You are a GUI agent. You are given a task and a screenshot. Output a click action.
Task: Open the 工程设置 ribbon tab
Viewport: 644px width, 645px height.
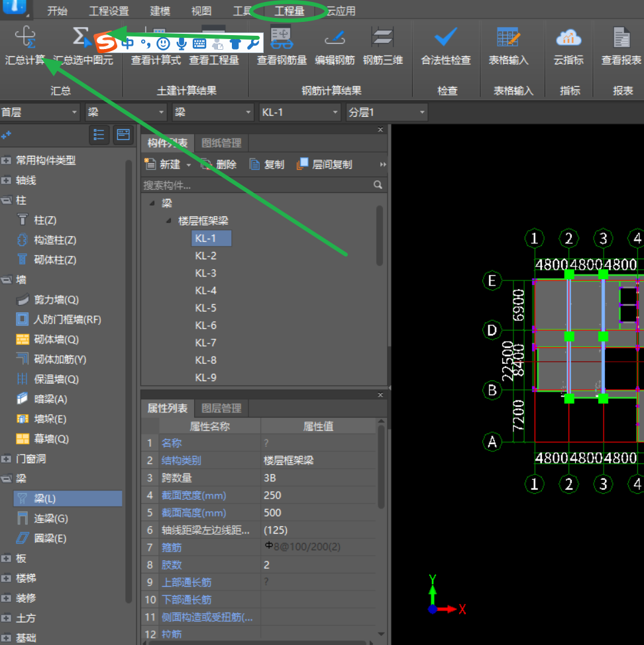click(109, 11)
